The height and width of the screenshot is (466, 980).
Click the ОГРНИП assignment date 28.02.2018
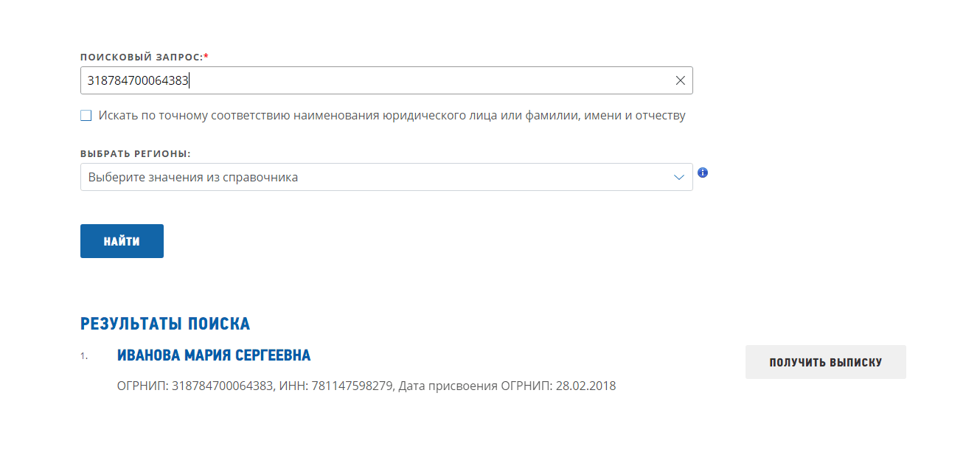585,386
